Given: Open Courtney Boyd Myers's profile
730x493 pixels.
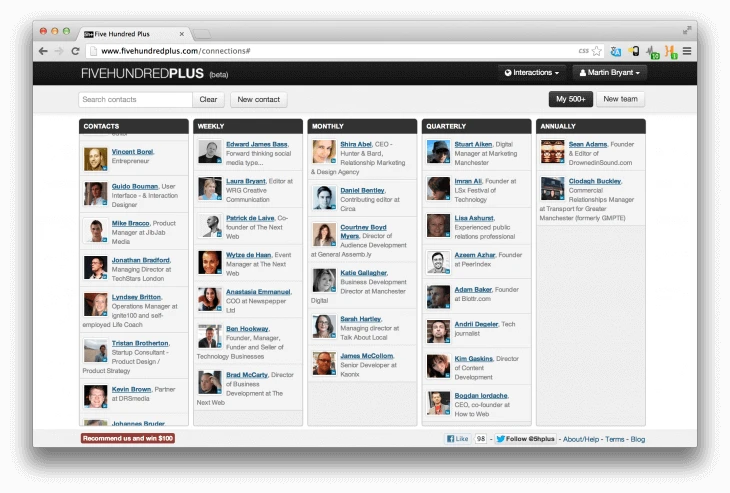Looking at the screenshot, I should 363,231.
